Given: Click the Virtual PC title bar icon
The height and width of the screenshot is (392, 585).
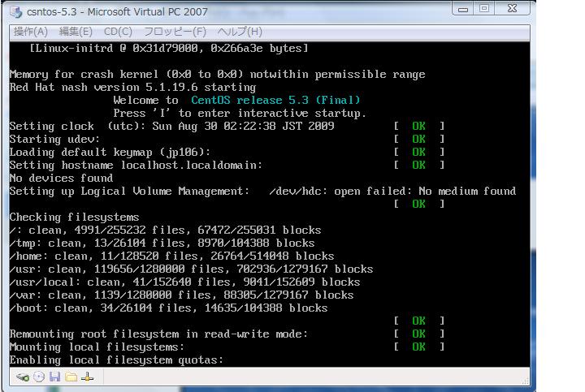Looking at the screenshot, I should click(15, 12).
